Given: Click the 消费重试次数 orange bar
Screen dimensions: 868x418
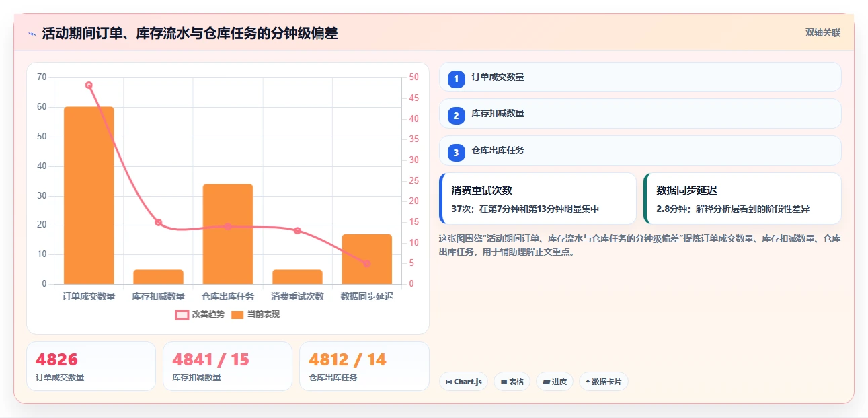Looking at the screenshot, I should pyautogui.click(x=297, y=277).
